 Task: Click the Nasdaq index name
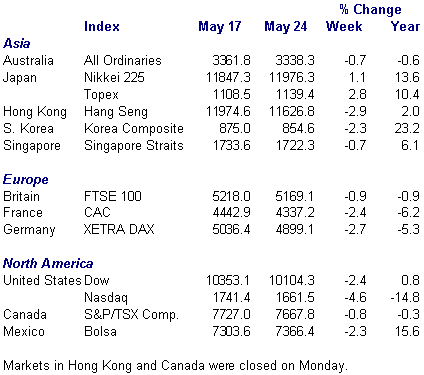click(x=106, y=298)
